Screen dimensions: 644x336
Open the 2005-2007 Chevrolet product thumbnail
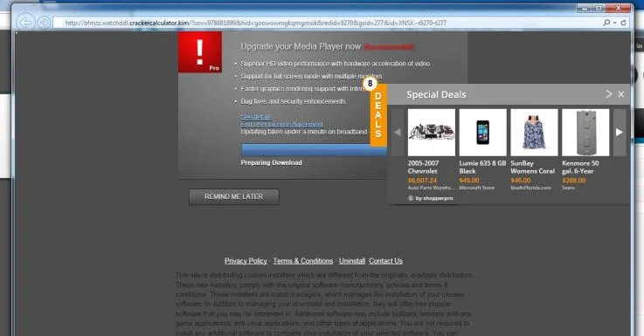click(432, 132)
